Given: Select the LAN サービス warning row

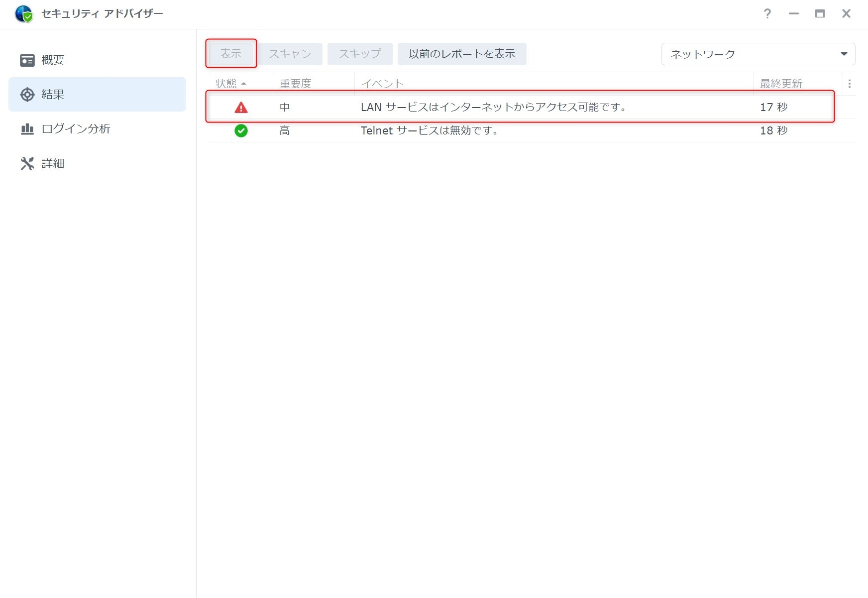Looking at the screenshot, I should click(x=493, y=107).
